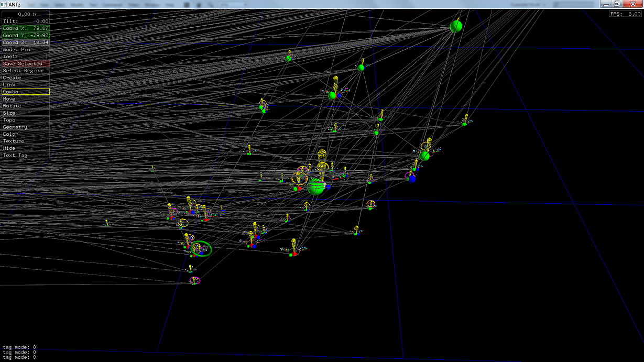The height and width of the screenshot is (362, 644).
Task: Pick the large blue sphere node
Action: (x=412, y=179)
